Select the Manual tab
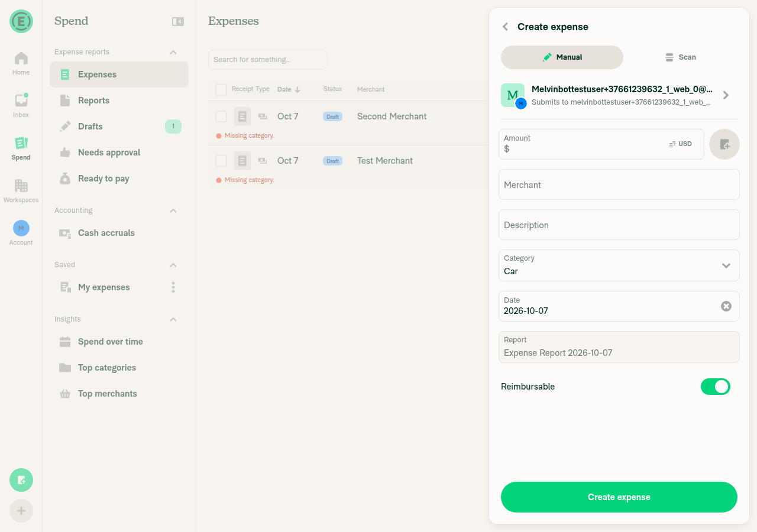 [562, 57]
